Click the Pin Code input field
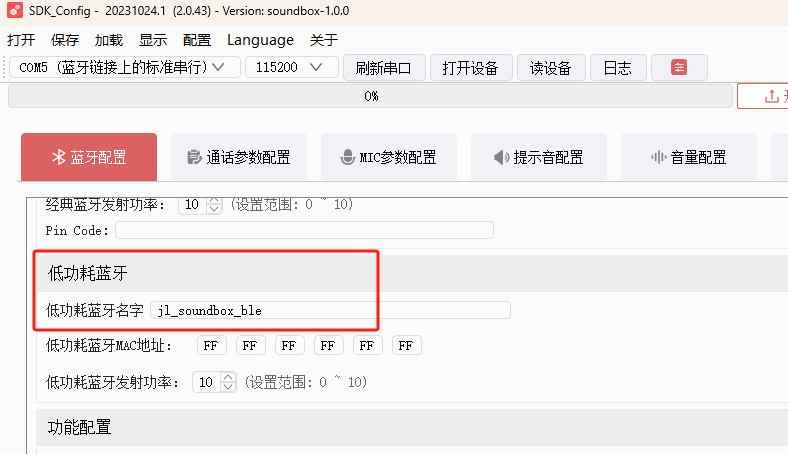Image resolution: width=788 pixels, height=454 pixels. [x=304, y=230]
